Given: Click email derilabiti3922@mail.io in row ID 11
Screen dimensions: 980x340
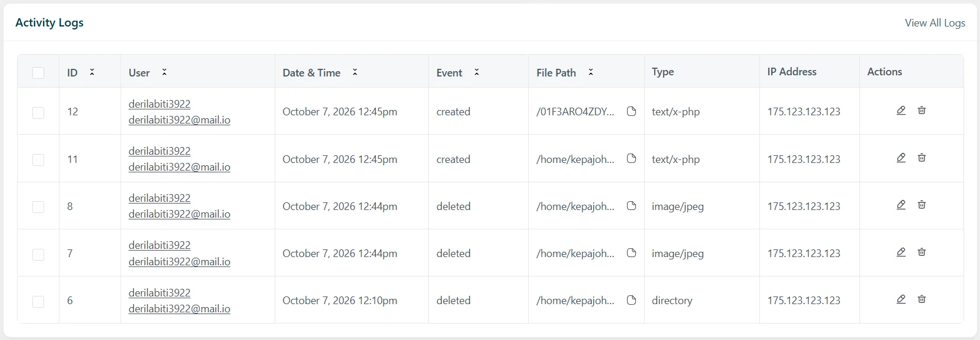Looking at the screenshot, I should [179, 166].
